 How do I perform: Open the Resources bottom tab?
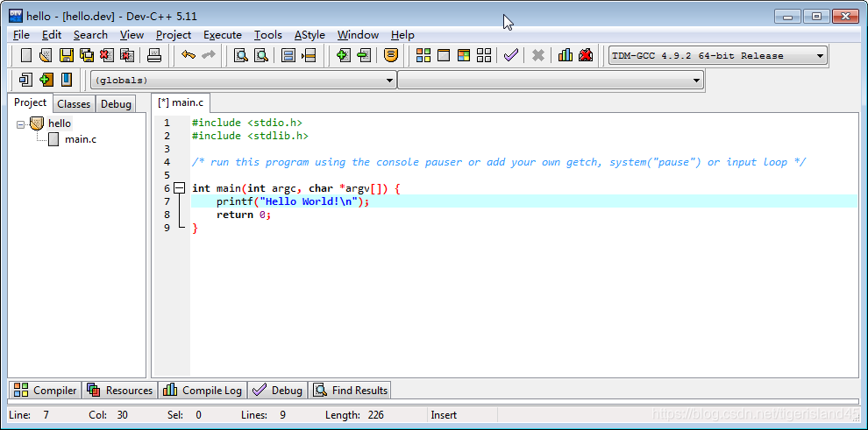click(119, 391)
